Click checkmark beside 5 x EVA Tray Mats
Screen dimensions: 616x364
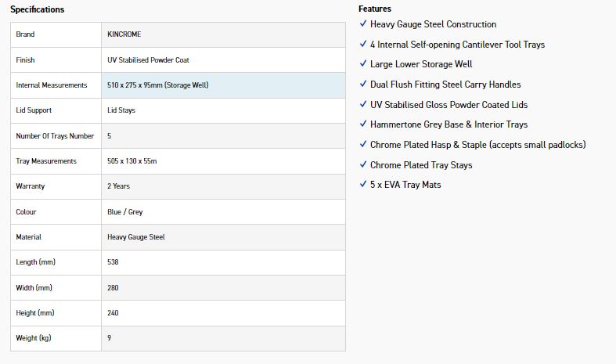(363, 184)
